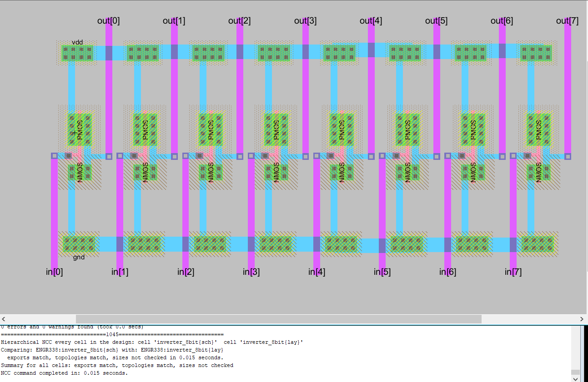Screen dimensions: 588x382
Task: Click the gnd export label
Action: pos(79,257)
